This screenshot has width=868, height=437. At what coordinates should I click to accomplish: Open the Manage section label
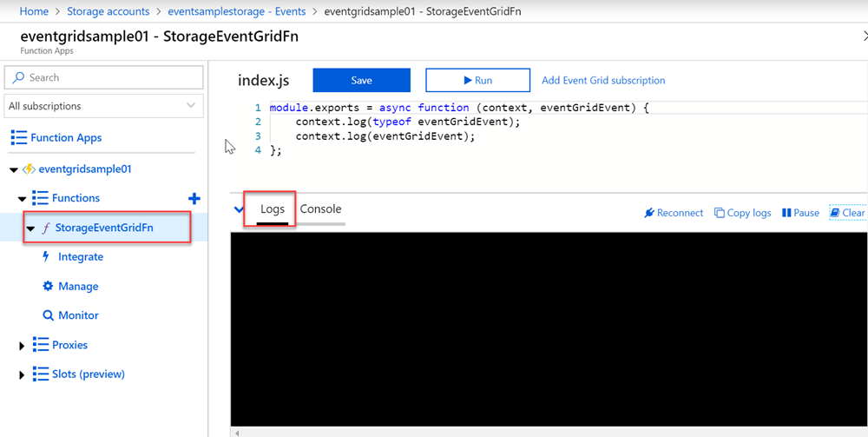click(78, 287)
